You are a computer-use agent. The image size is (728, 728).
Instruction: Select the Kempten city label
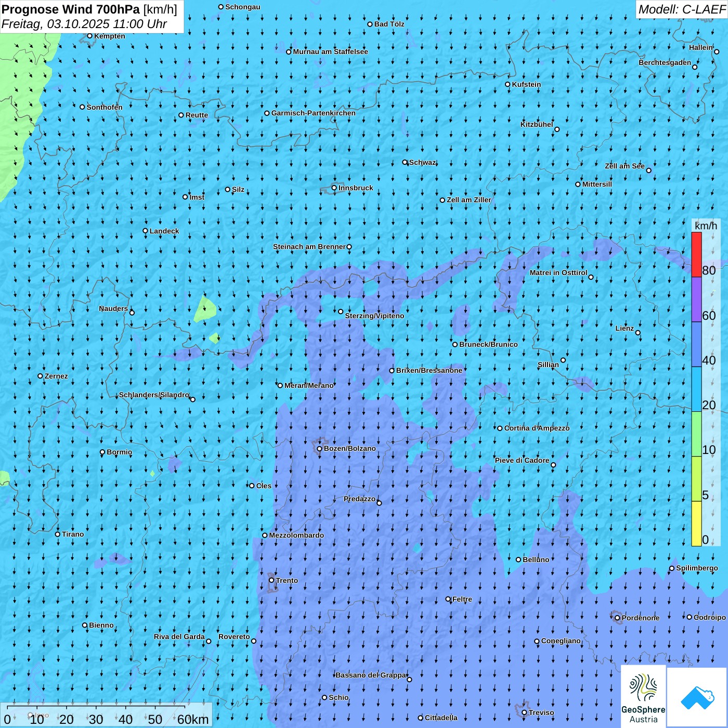[110, 36]
